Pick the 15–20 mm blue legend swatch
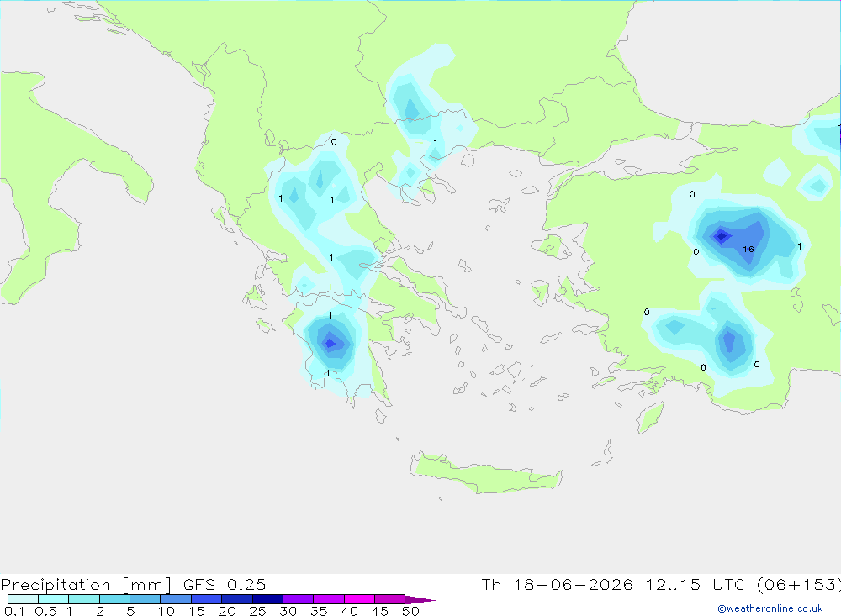The image size is (841, 616). click(x=206, y=599)
